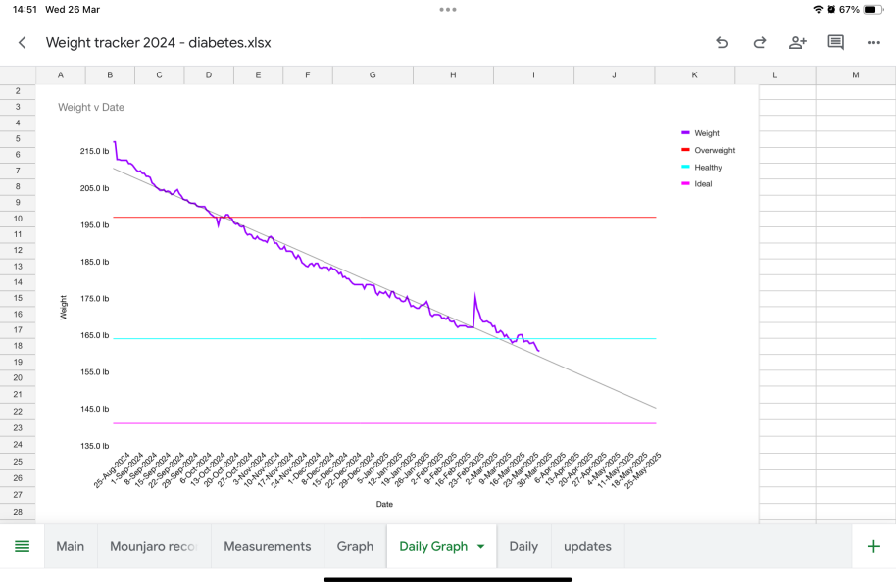This screenshot has height=588, width=896.
Task: Open the all-sheets list hamburger icon
Action: point(22,546)
